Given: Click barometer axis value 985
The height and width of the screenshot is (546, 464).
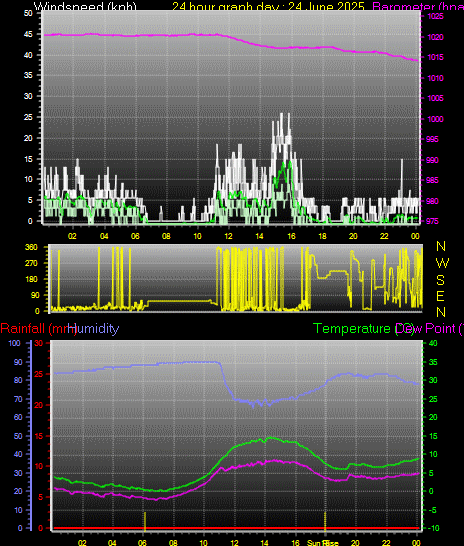Looking at the screenshot, I should click(x=432, y=180).
